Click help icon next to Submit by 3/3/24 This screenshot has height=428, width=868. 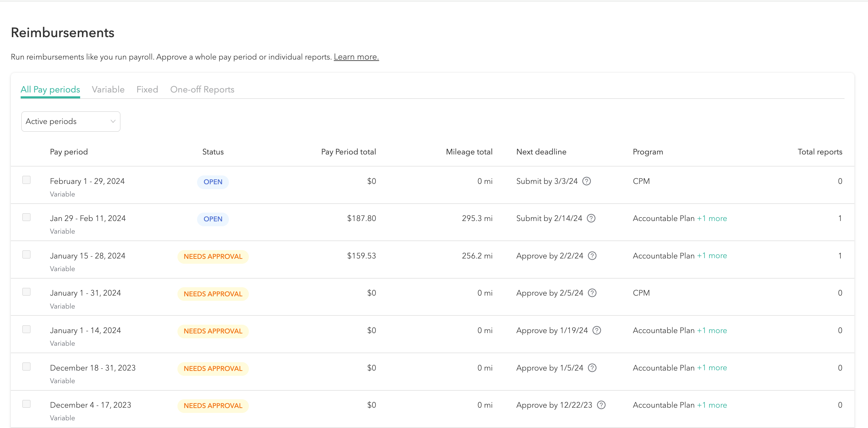587,181
